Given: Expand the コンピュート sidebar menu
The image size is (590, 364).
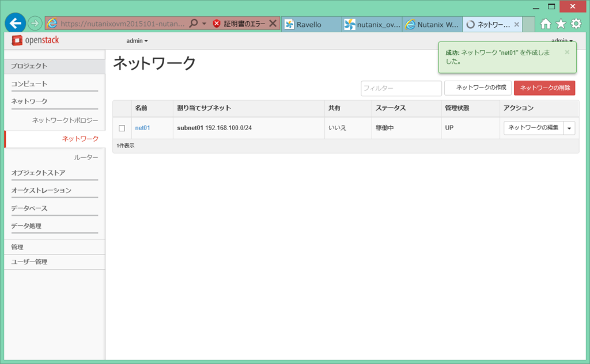Looking at the screenshot, I should tap(55, 84).
